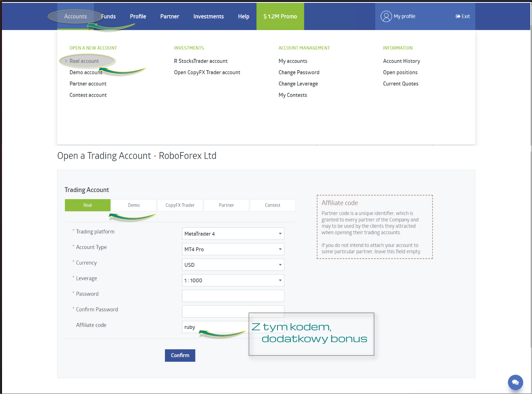Go to My Contests

point(293,95)
